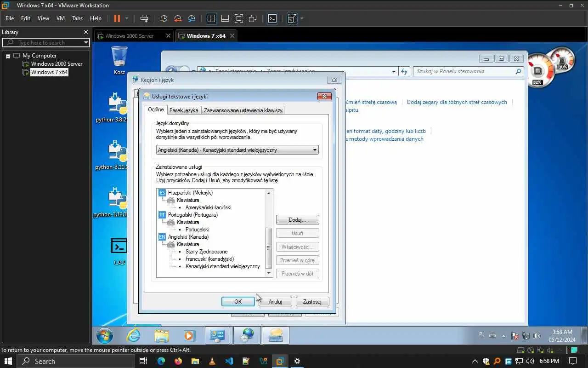Screen dimensions: 588x368
Task: Open the default language combo box
Action: pyautogui.click(x=237, y=150)
